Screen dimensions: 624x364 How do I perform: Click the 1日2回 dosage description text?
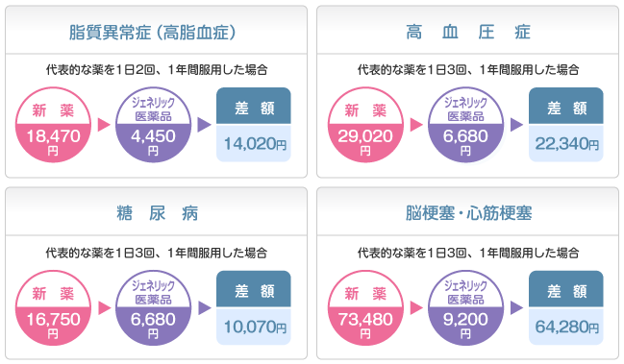(x=157, y=70)
